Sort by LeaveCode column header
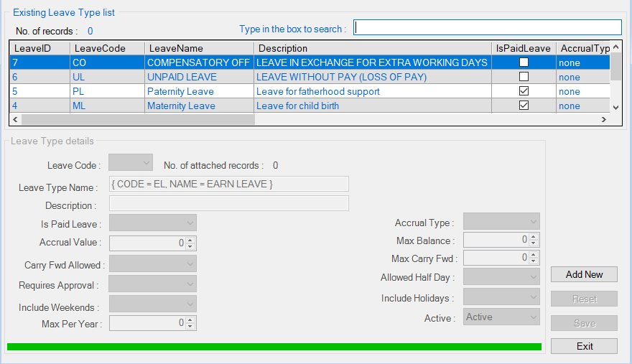 tap(107, 48)
